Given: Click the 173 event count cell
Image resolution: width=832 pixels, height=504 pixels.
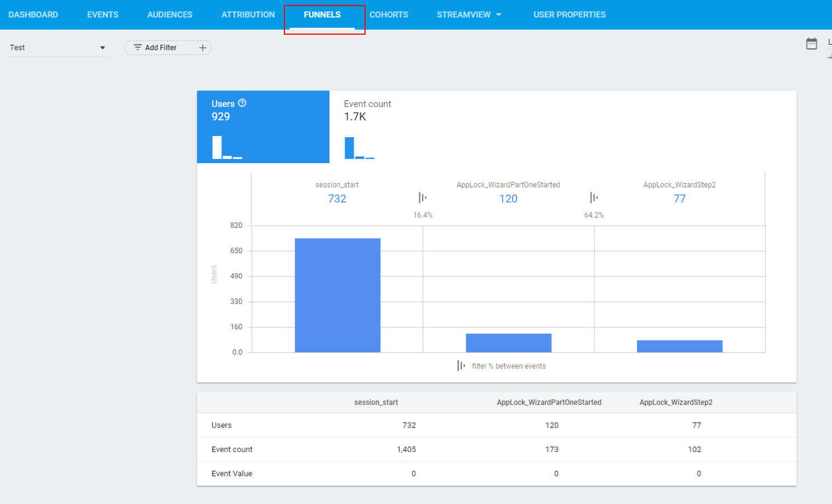Looking at the screenshot, I should [x=552, y=449].
